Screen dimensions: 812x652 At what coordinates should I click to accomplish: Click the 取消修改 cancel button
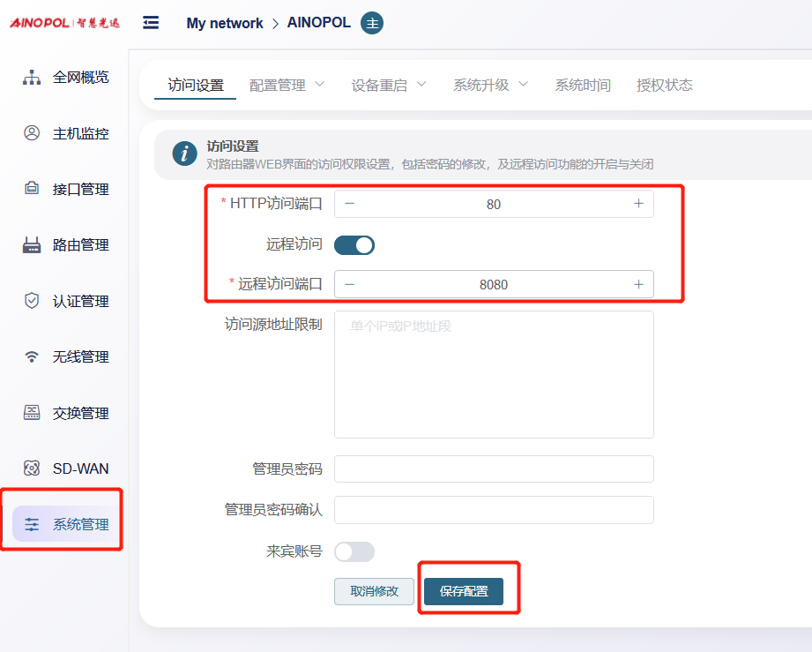coord(374,592)
